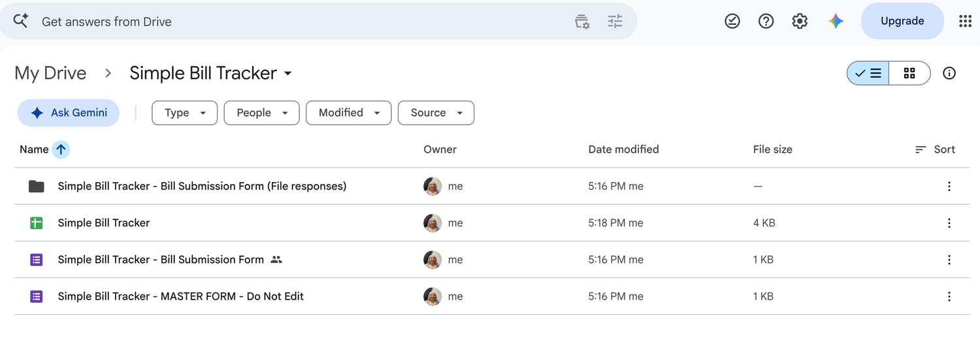Click the offline ready status checkmark icon
The height and width of the screenshot is (344, 980).
732,22
